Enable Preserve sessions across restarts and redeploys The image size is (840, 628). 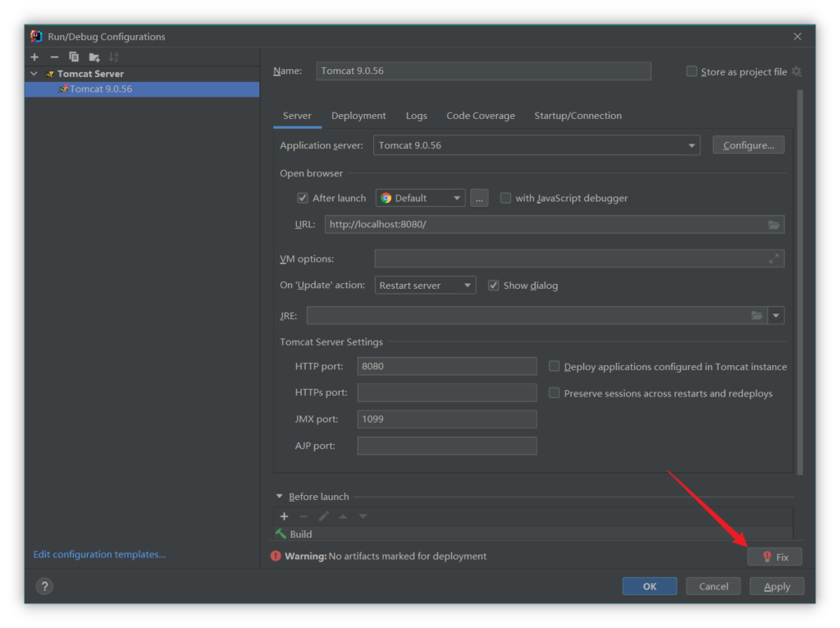click(554, 393)
